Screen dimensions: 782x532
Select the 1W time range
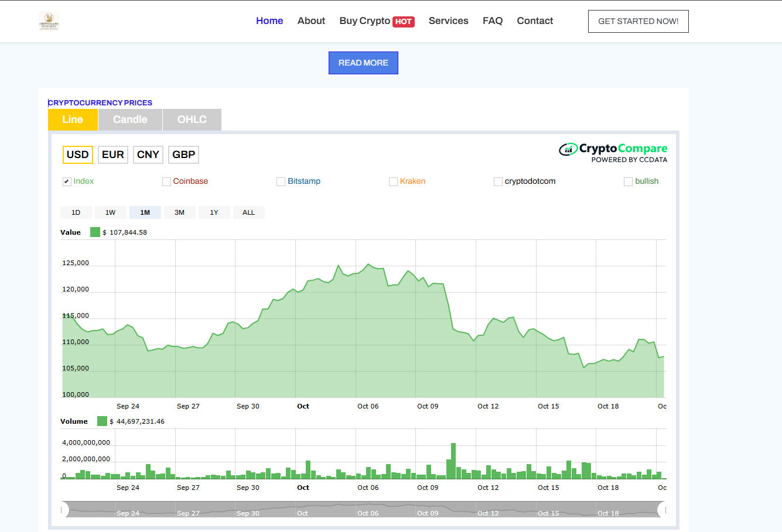(x=110, y=212)
